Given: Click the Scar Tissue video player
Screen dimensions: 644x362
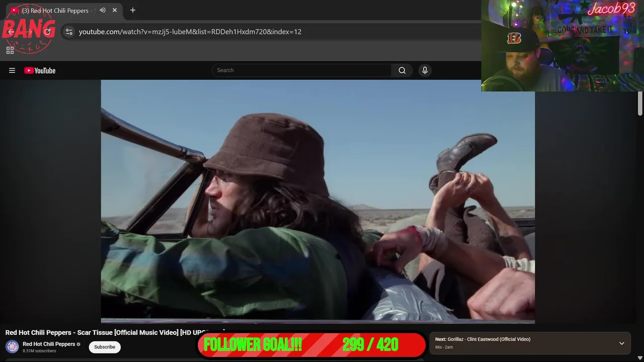Looking at the screenshot, I should (317, 201).
